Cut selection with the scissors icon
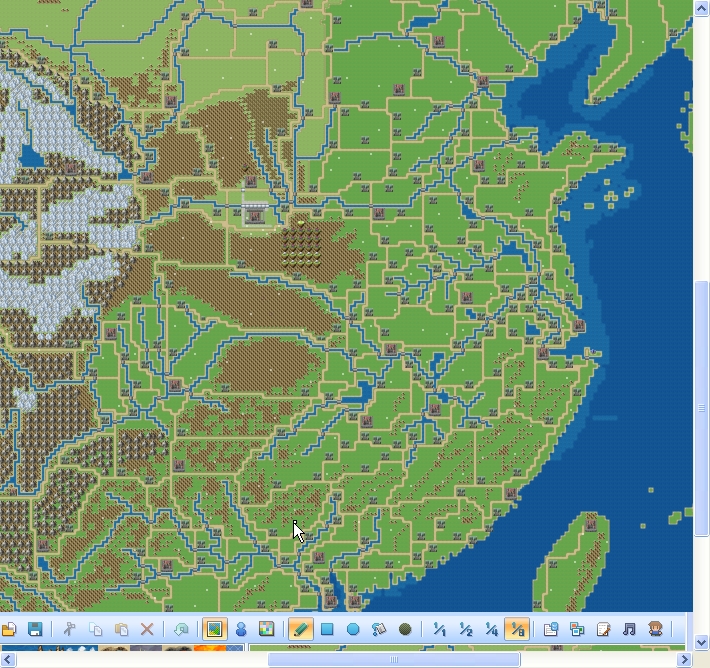 pos(69,629)
